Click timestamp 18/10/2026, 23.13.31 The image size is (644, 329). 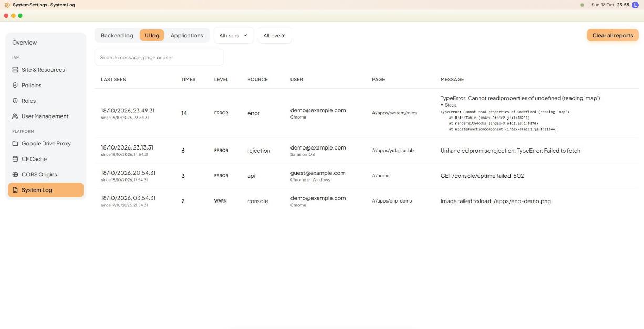tap(127, 147)
